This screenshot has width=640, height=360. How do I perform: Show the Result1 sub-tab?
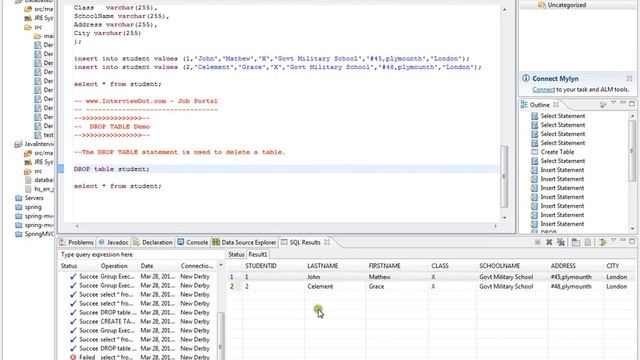tap(258, 254)
